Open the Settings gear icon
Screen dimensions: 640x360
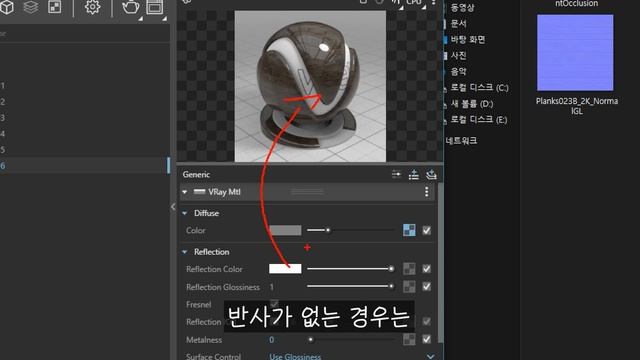(92, 7)
